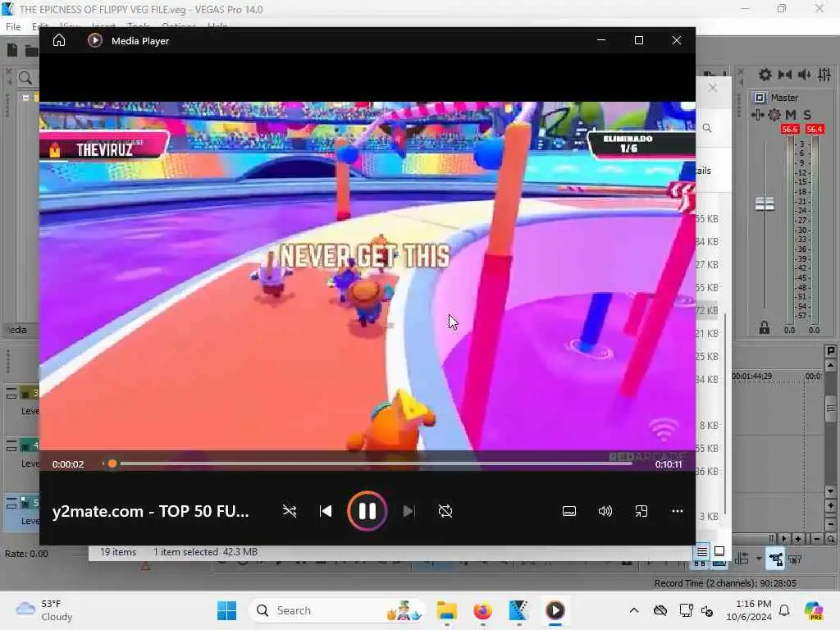
Task: Click the y2mate.com video title
Action: click(151, 511)
